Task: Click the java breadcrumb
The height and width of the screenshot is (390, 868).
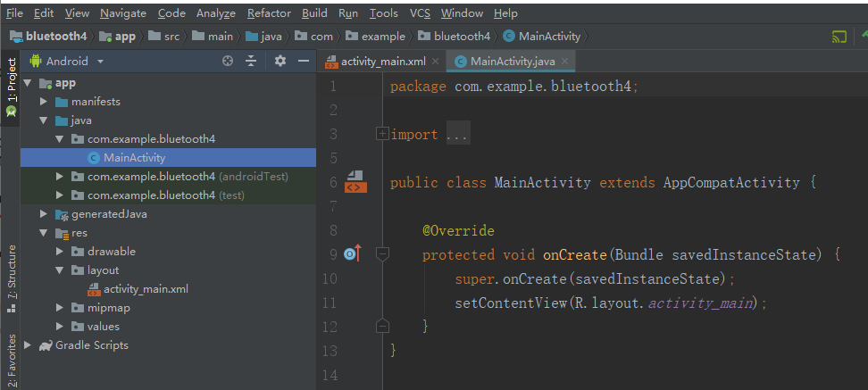Action: (x=264, y=37)
